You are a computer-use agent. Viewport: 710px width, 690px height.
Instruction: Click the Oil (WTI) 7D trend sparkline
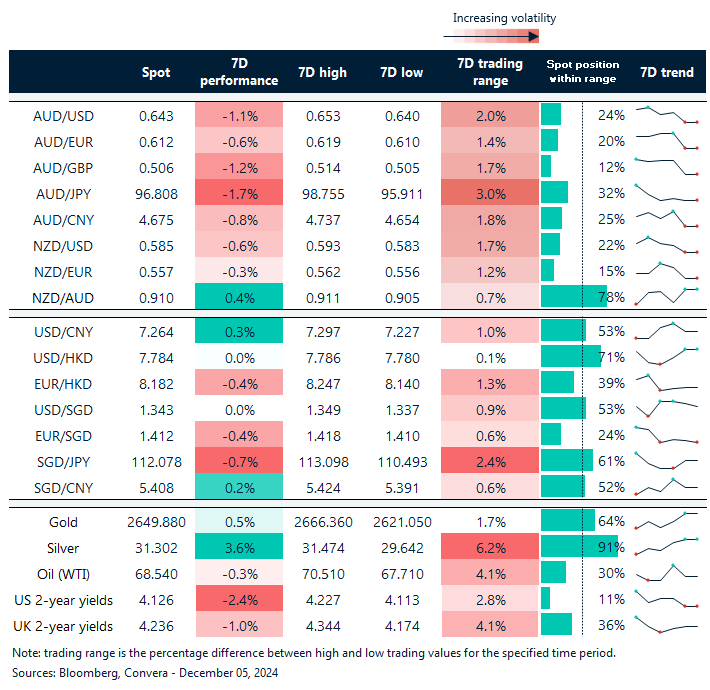pyautogui.click(x=667, y=573)
